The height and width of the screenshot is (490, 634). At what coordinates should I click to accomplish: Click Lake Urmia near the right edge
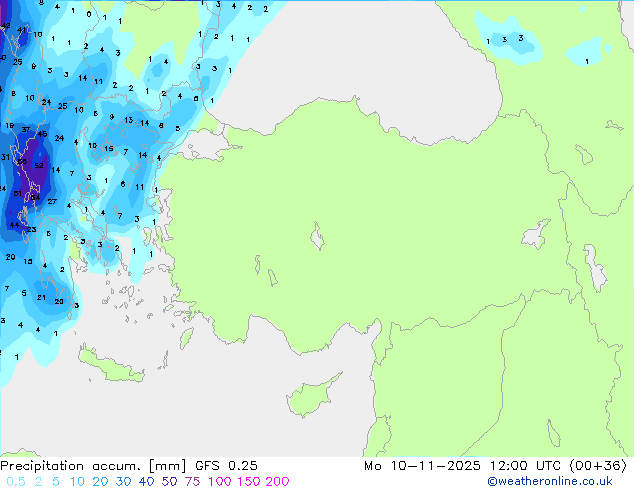596,268
